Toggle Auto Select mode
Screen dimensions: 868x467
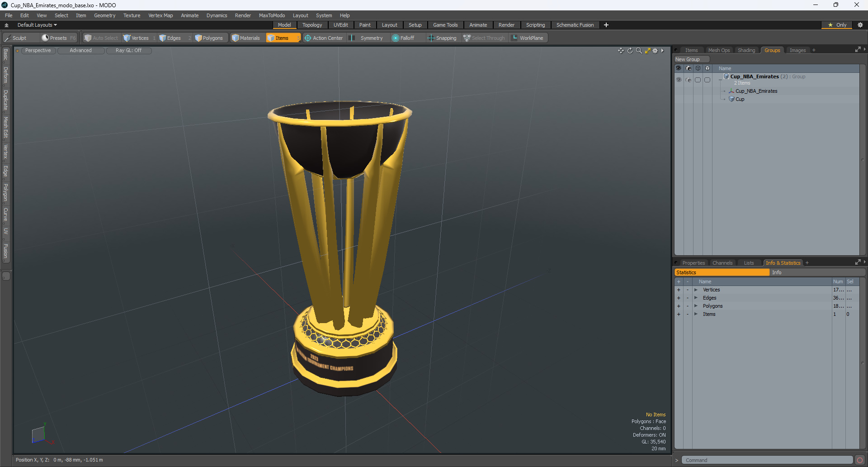pos(101,38)
